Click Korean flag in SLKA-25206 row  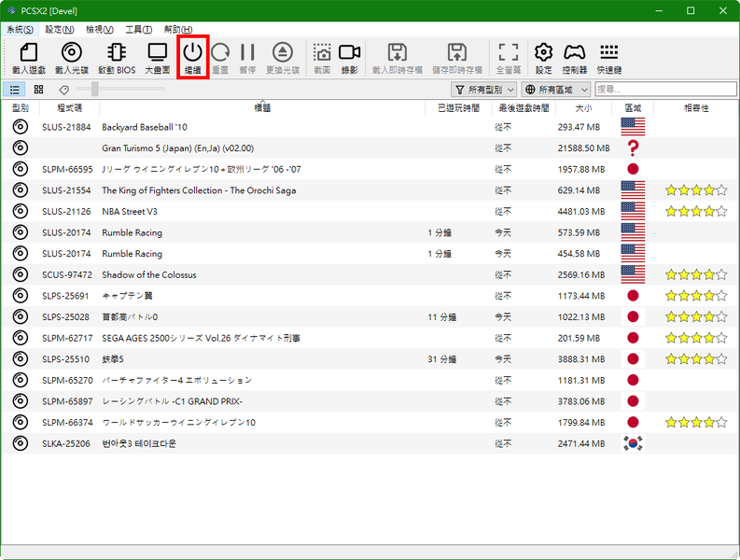pos(633,443)
